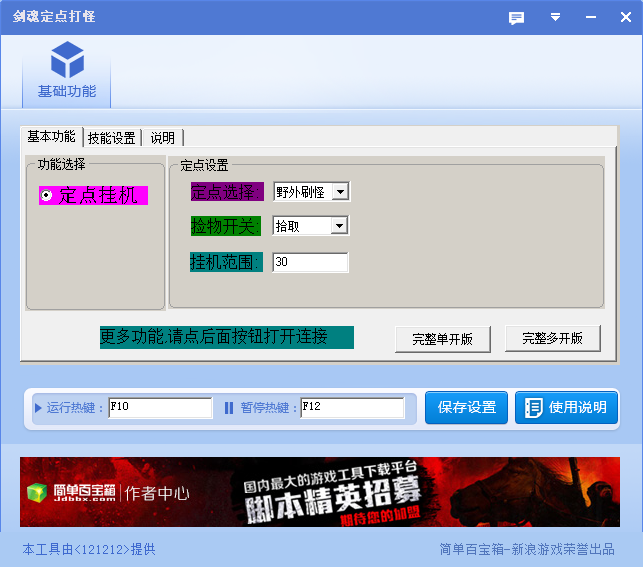
Task: Open the 使用说明 button
Action: point(566,407)
